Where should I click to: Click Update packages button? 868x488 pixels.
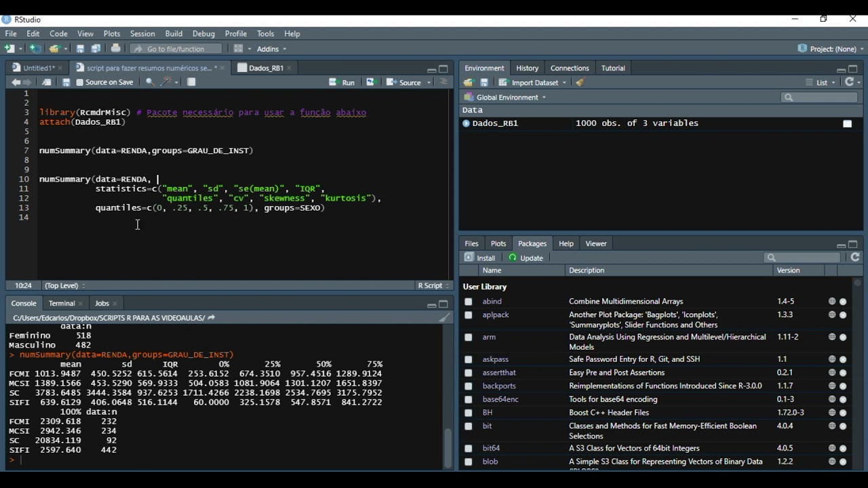click(x=526, y=258)
